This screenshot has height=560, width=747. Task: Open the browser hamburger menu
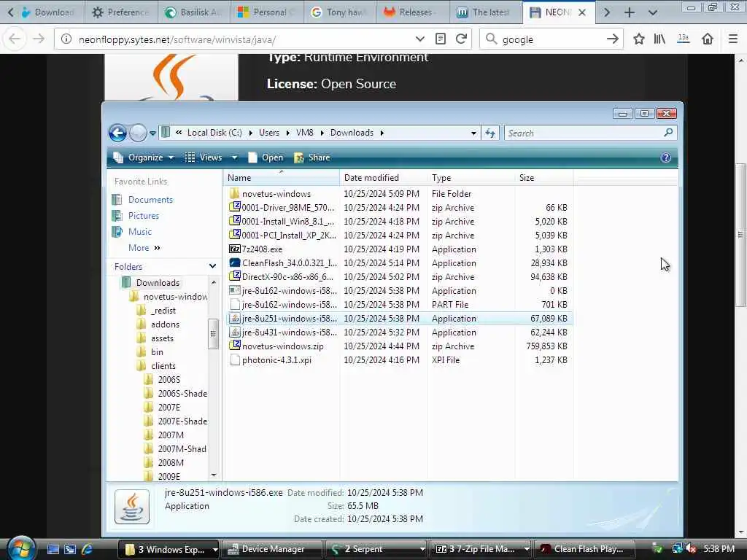pos(733,39)
